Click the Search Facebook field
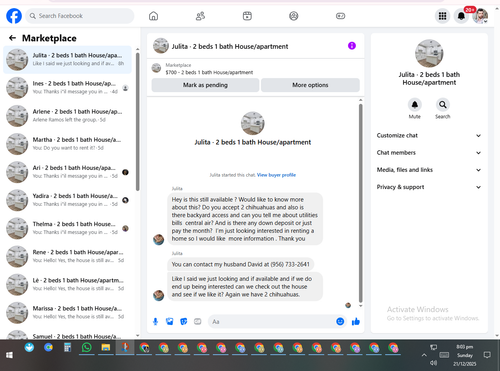The image size is (500, 371). pyautogui.click(x=80, y=16)
